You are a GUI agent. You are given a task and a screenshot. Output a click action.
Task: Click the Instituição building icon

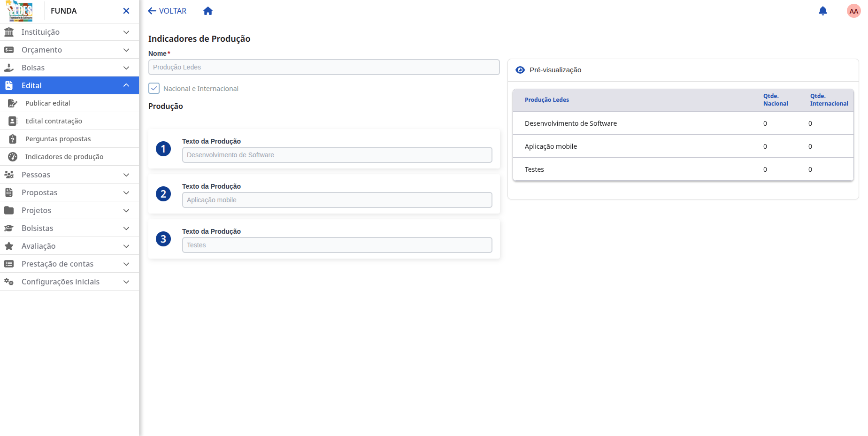(x=9, y=32)
